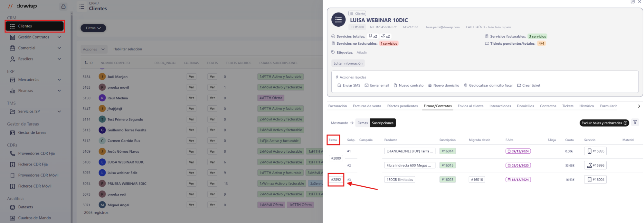Viewport: 644px width, 223px height.
Task: Click Ver tickets for Raúl Medina
Action: 213,98
